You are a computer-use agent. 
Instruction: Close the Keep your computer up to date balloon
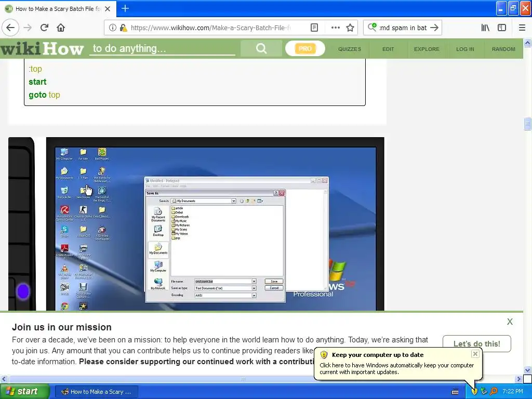click(x=475, y=354)
